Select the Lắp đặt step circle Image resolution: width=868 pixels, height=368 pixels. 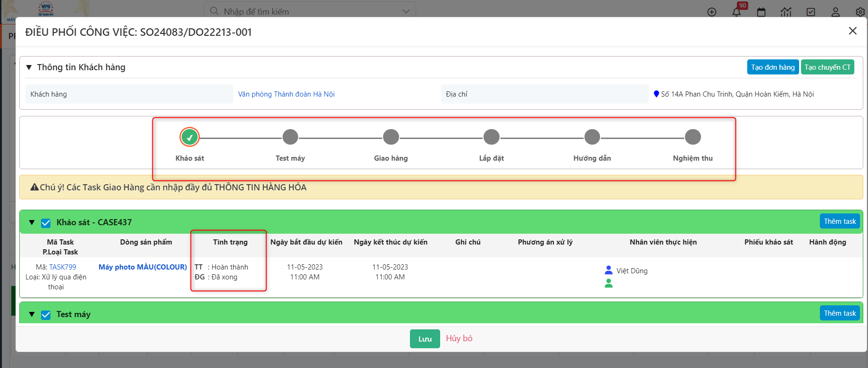pyautogui.click(x=492, y=137)
